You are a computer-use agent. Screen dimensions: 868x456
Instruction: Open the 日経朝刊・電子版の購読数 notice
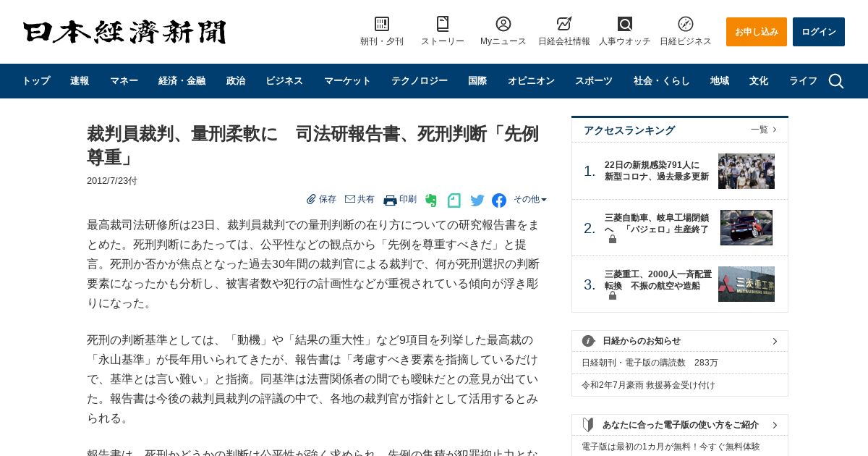(650, 363)
